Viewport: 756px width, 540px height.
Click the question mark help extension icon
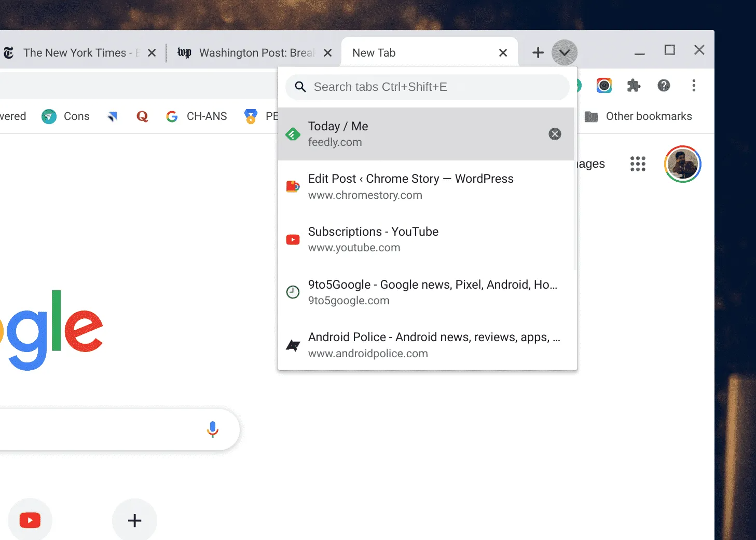[664, 85]
